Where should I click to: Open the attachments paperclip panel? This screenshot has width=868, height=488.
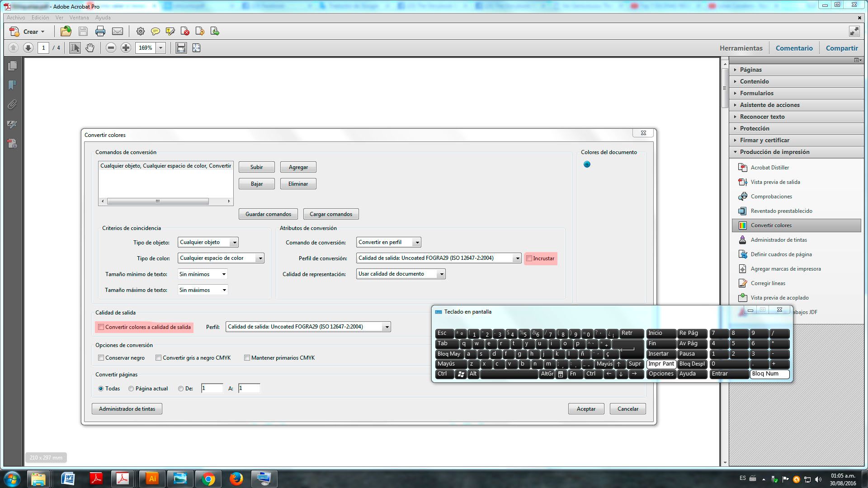12,105
